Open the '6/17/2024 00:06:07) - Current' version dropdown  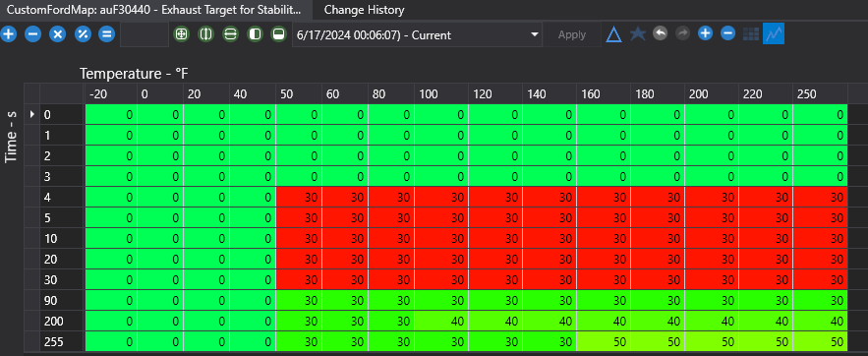[417, 34]
